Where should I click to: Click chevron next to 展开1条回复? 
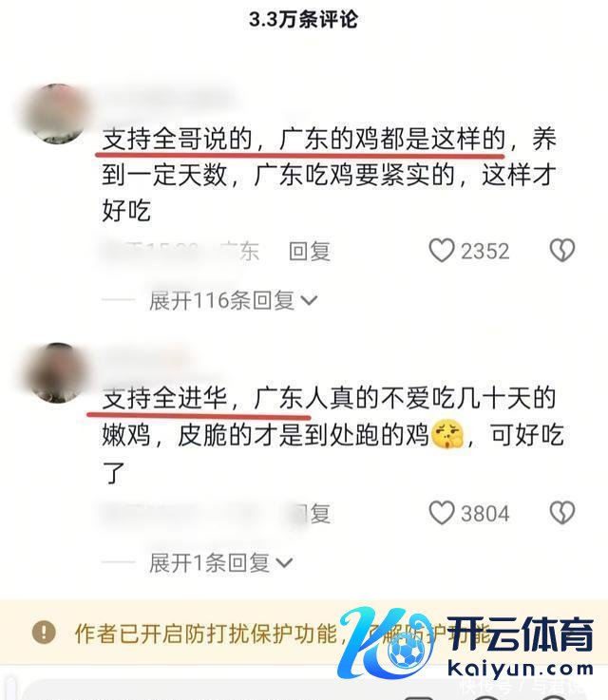click(284, 563)
